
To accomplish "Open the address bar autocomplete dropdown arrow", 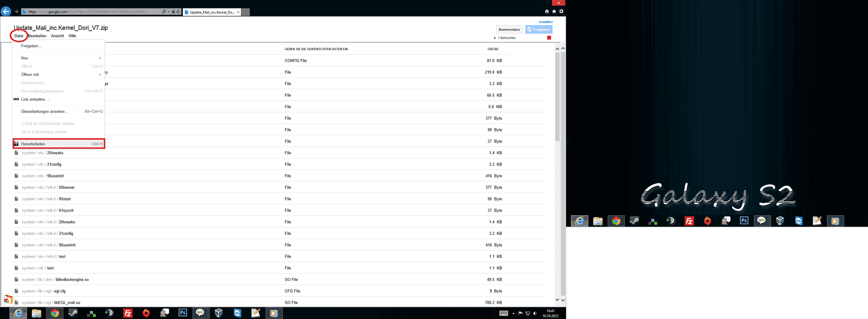I will coord(169,12).
